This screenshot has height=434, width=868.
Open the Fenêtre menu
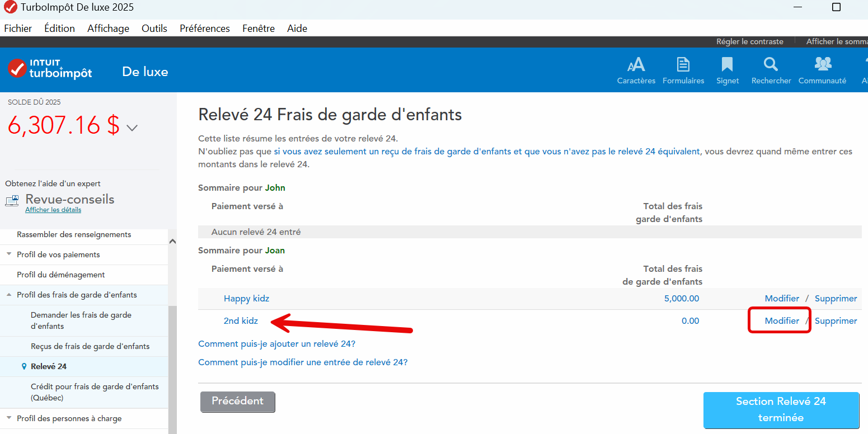coord(259,29)
